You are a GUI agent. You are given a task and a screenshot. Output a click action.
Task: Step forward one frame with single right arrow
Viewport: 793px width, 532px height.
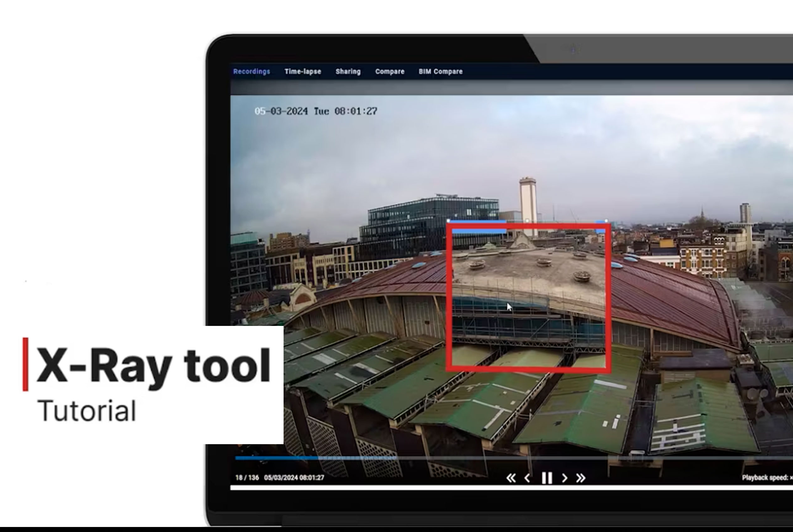565,478
